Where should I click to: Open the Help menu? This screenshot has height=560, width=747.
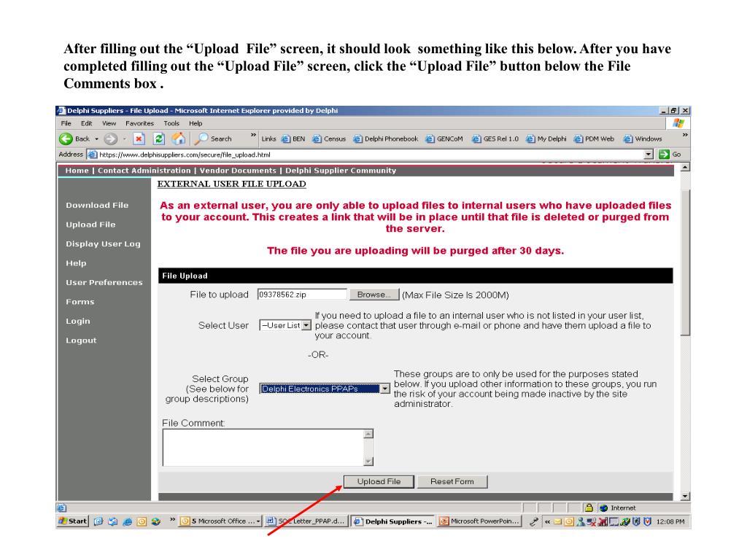point(196,123)
